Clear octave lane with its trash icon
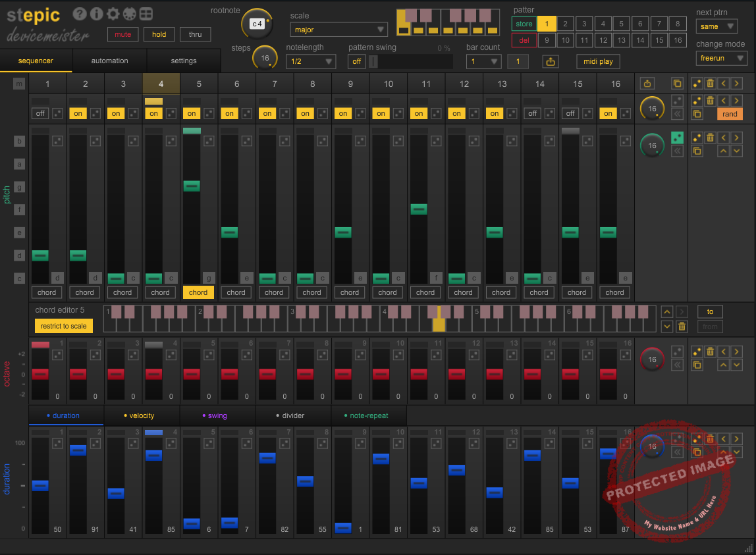The height and width of the screenshot is (555, 756). pyautogui.click(x=710, y=352)
